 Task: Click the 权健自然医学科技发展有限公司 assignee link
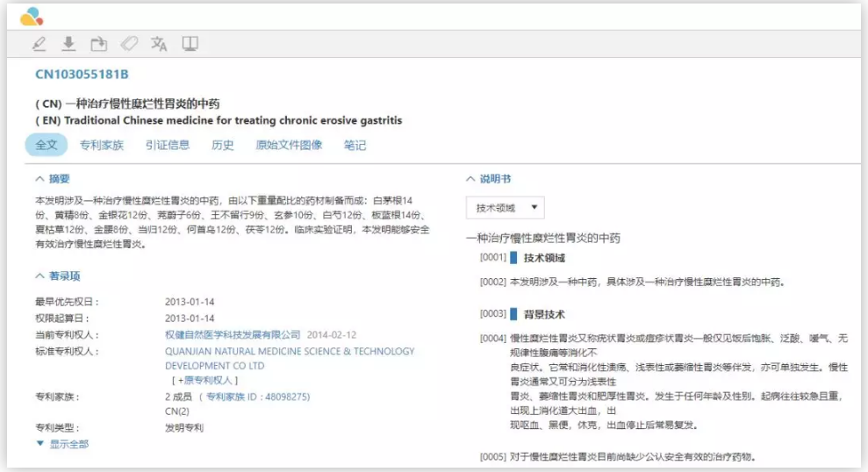click(x=233, y=334)
